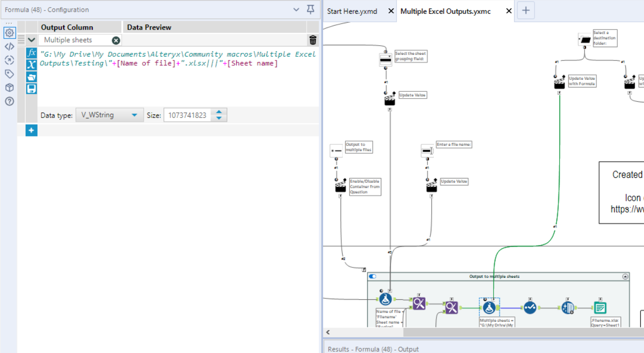Clear the Multiple sheets output column name
This screenshot has height=353, width=644.
[x=116, y=40]
